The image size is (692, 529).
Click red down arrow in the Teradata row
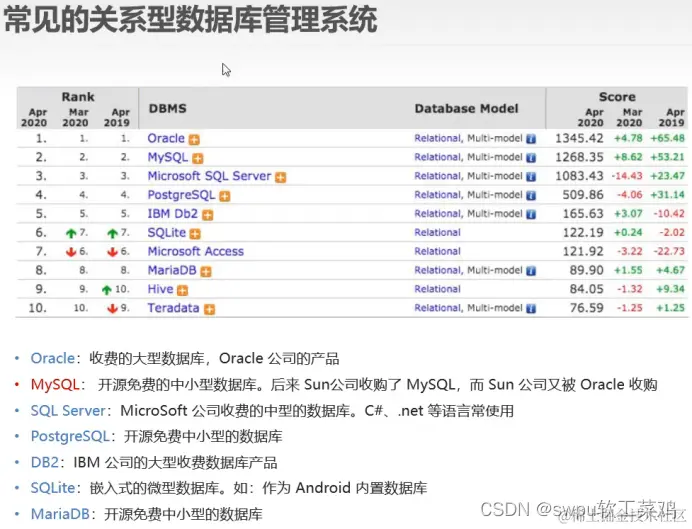click(113, 308)
